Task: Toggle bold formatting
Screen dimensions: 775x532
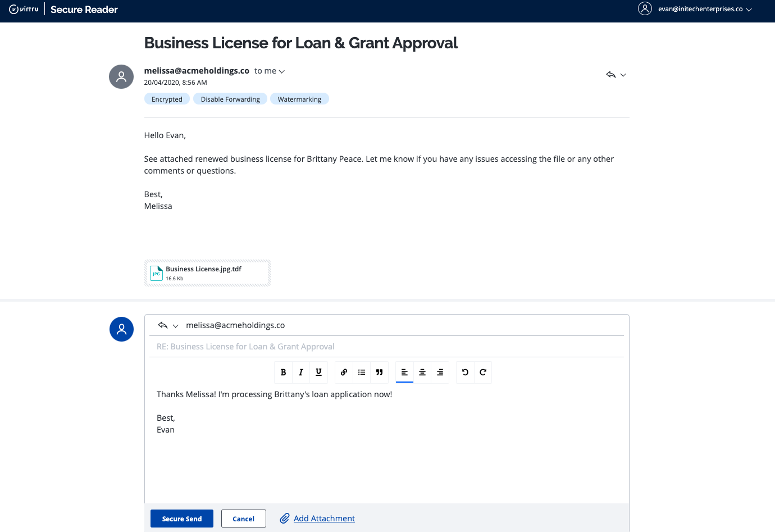Action: (x=283, y=372)
